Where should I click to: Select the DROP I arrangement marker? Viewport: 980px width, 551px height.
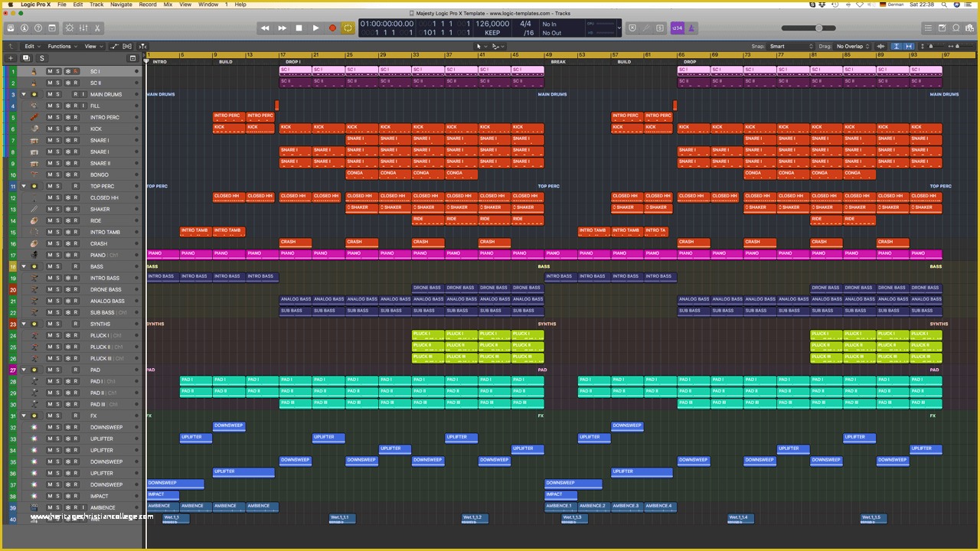pos(293,62)
